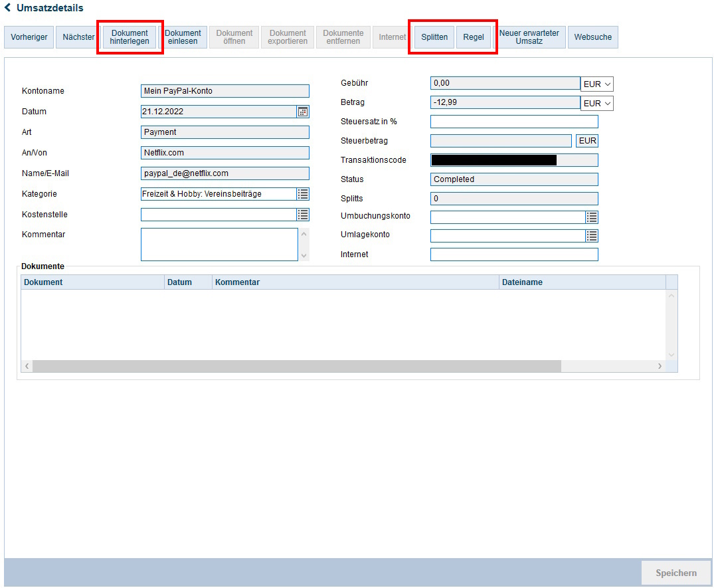Open the Umlagekonto list icon
Viewport: 714px width, 588px height.
tap(592, 236)
